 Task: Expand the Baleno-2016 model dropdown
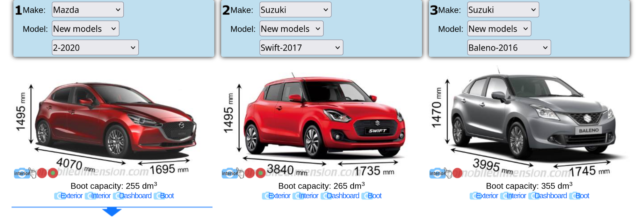(x=509, y=47)
